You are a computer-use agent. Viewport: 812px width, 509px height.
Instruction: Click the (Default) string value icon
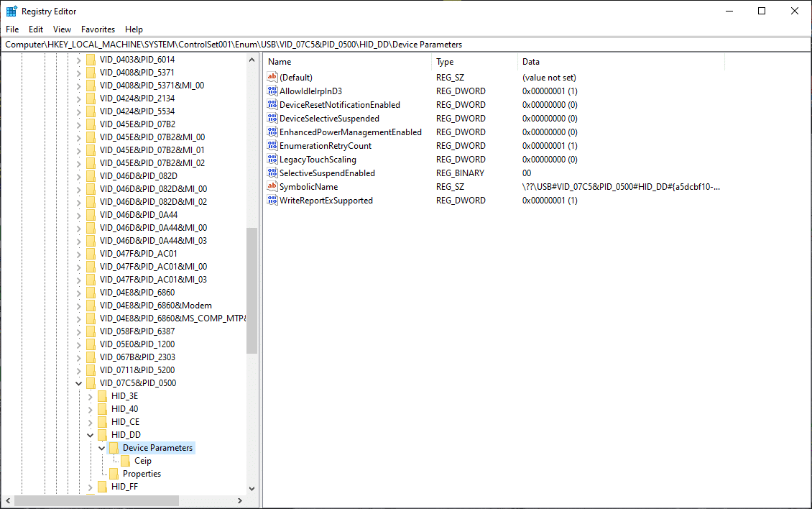[272, 78]
